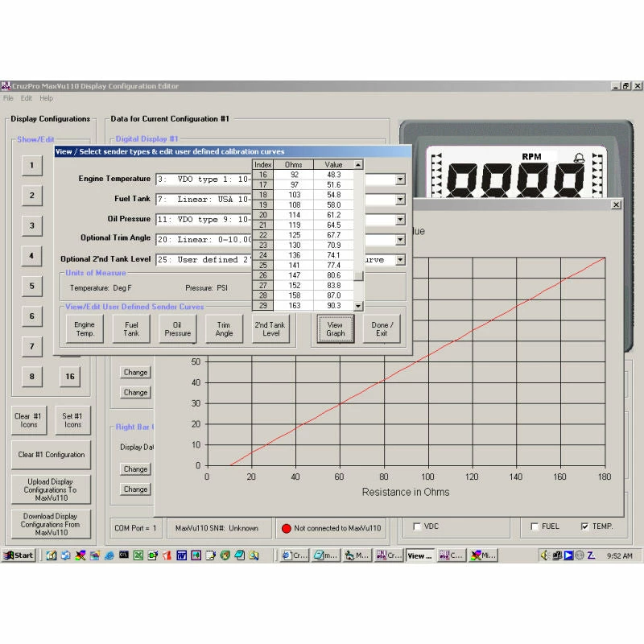This screenshot has width=644, height=644.
Task: Close the graph window
Action: pos(617,204)
